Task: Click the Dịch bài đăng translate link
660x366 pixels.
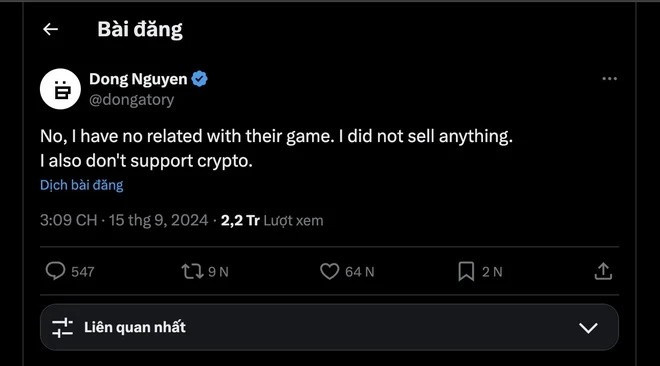Action: (x=82, y=185)
